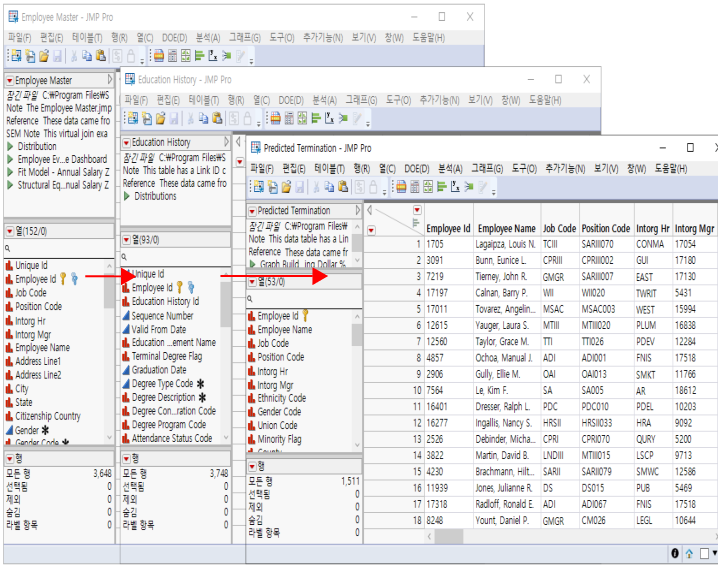Click Distribution icon in Education History toolbar
This screenshot has height=567, width=720.
[x=315, y=118]
